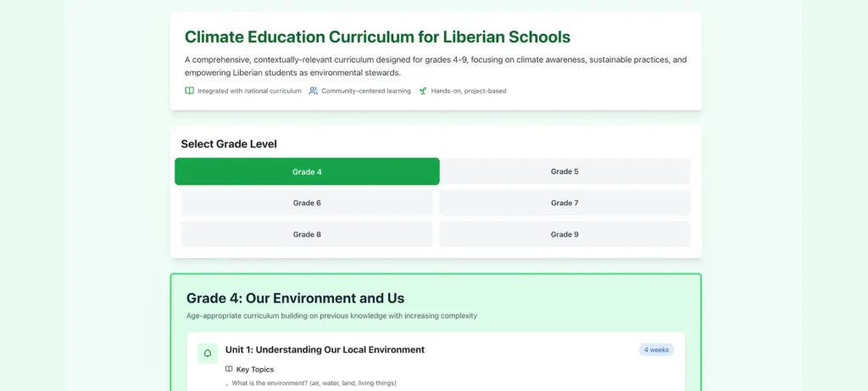Click the Community-centered learning text
The width and height of the screenshot is (868, 391).
pos(366,91)
